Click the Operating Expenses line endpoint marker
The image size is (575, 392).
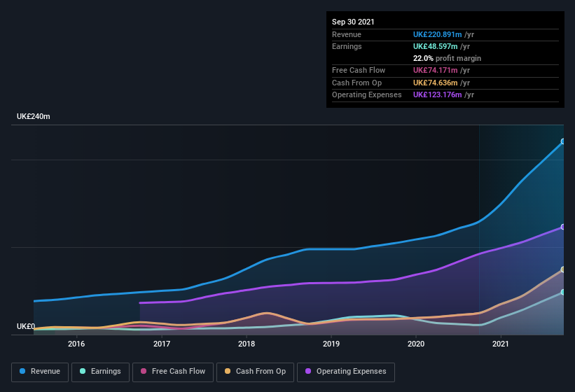(563, 227)
